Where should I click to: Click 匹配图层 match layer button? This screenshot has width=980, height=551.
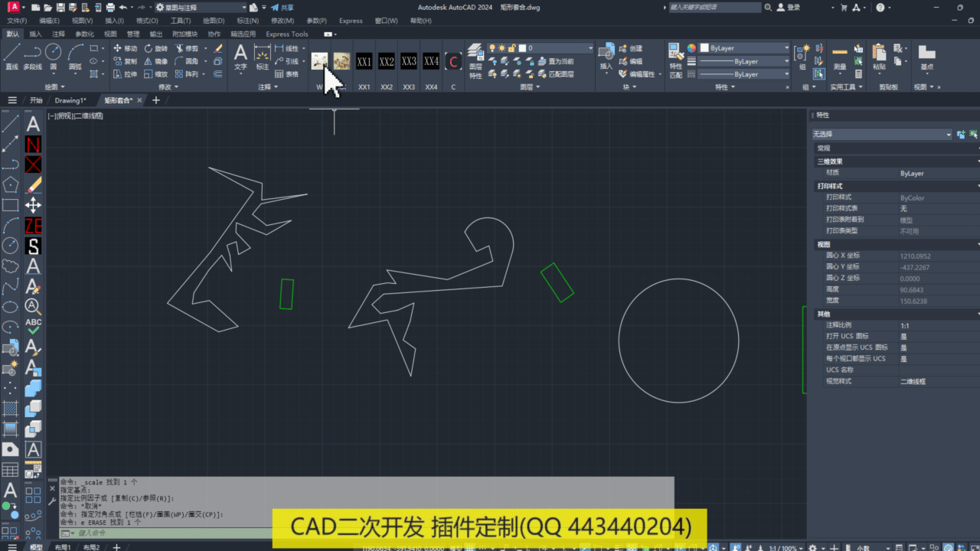coord(556,74)
